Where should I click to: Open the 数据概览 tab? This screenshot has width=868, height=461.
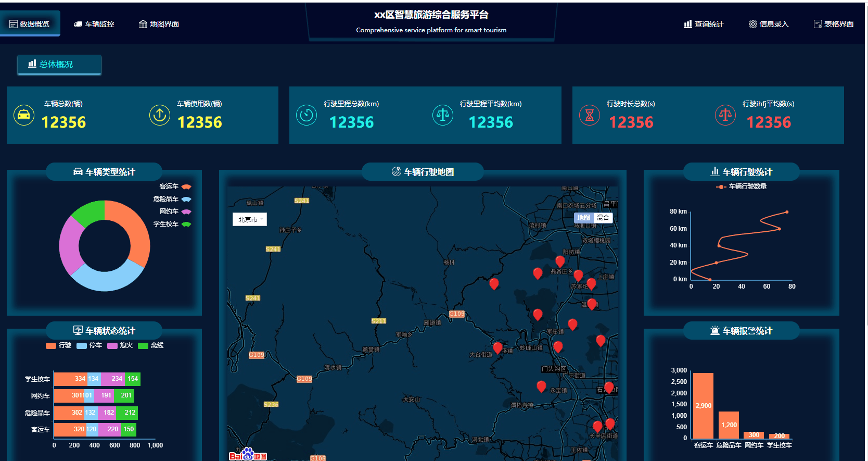click(30, 24)
